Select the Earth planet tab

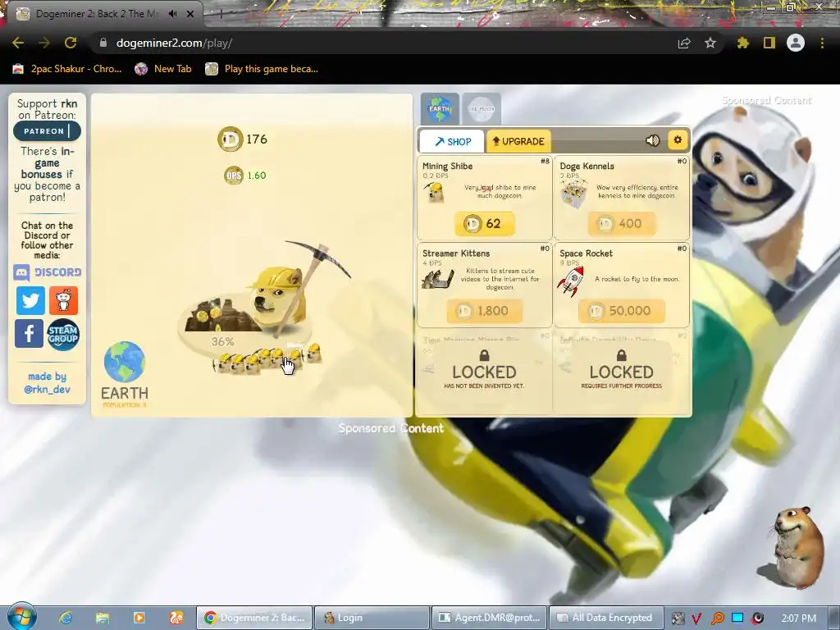tap(440, 109)
